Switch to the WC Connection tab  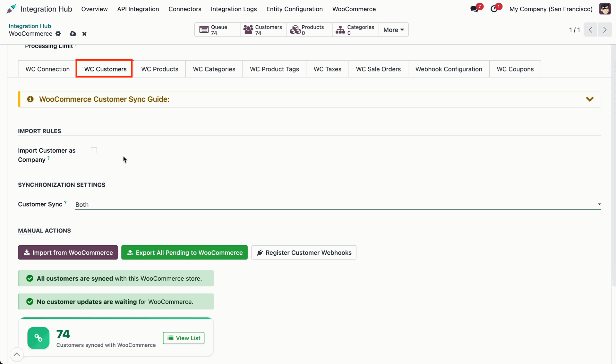[47, 69]
